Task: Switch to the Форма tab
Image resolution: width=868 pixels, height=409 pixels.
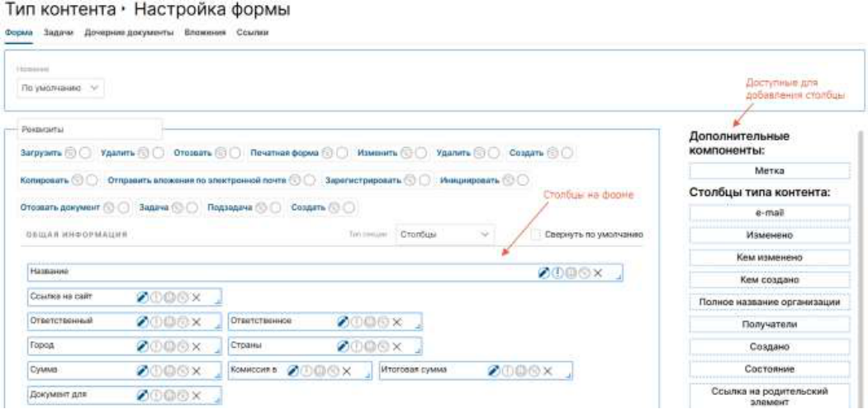Action: pos(19,33)
